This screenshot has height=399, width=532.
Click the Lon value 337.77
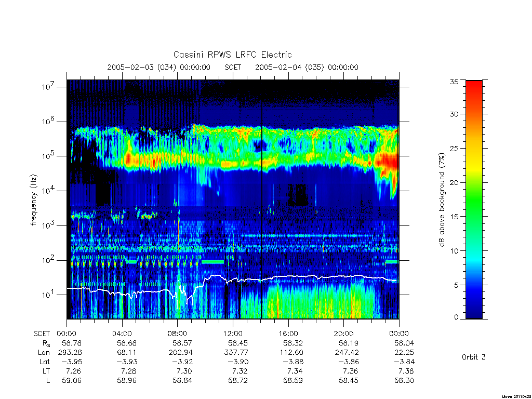point(236,353)
